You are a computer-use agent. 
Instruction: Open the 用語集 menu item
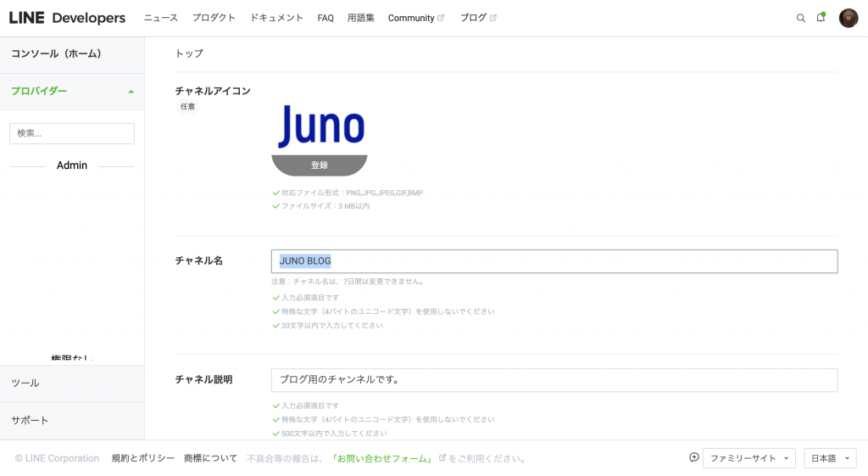[x=361, y=18]
